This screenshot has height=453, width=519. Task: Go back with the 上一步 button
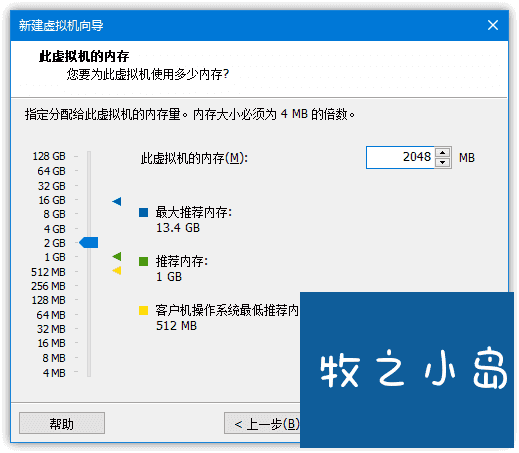click(262, 423)
